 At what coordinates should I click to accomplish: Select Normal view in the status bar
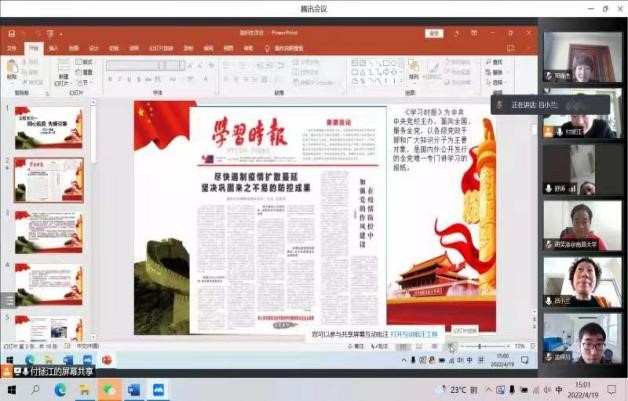pos(403,346)
